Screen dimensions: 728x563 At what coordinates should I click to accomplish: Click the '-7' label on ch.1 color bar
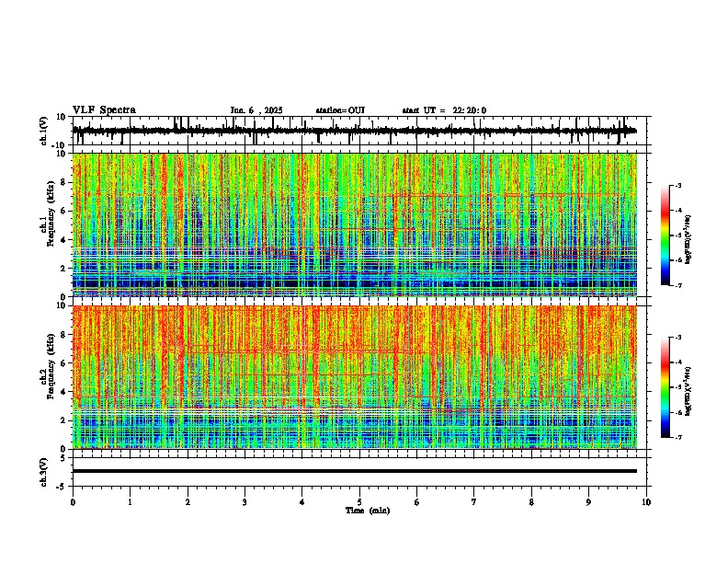(x=677, y=285)
